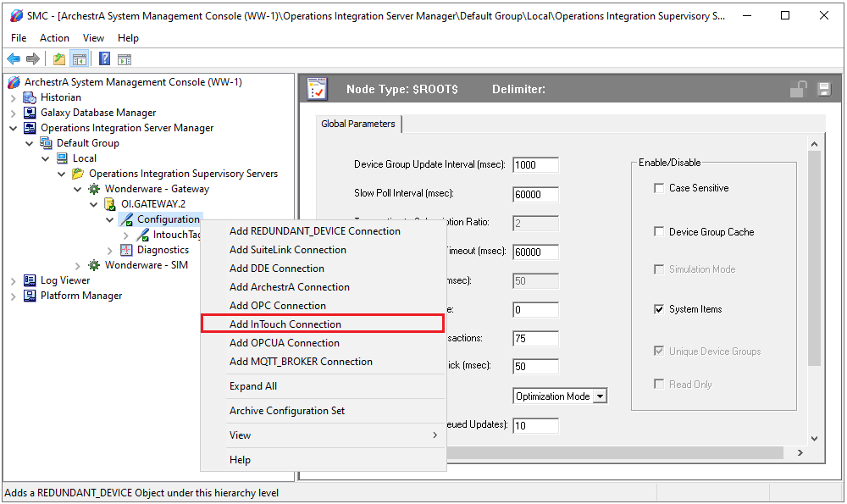
Task: Expand the Wonderware - SIM node
Action: (78, 265)
